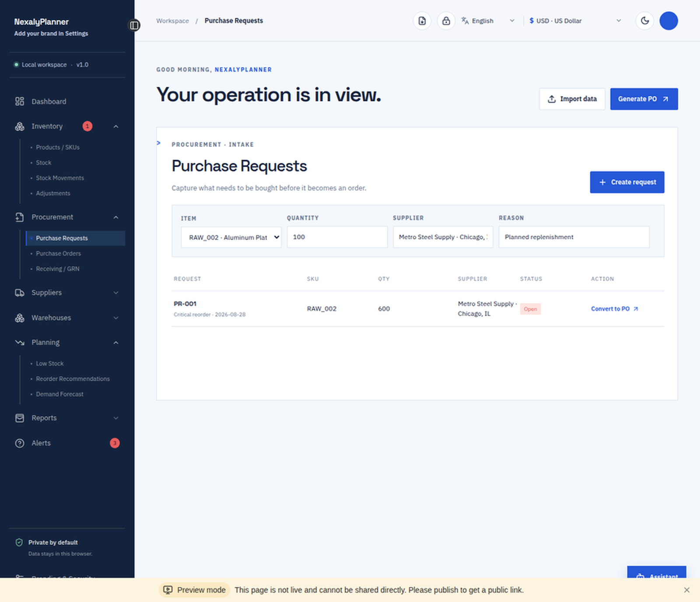Viewport: 700px width, 602px height.
Task: Click the PR-001 request ID
Action: (185, 304)
